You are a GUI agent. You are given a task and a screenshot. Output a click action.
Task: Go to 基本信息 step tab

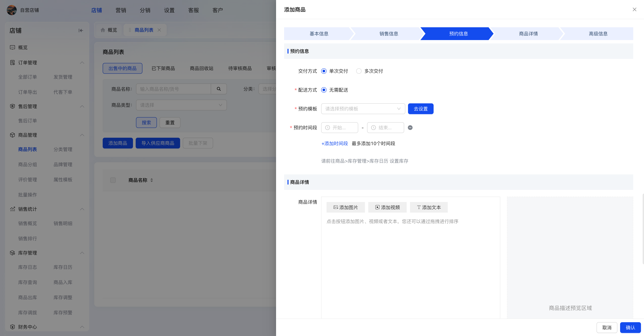tap(319, 33)
